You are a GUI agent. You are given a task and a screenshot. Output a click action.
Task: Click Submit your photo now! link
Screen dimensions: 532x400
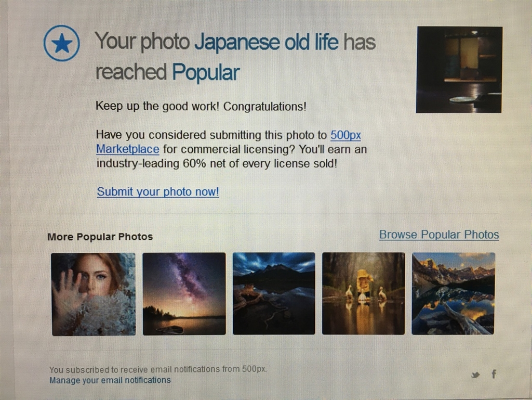(158, 192)
